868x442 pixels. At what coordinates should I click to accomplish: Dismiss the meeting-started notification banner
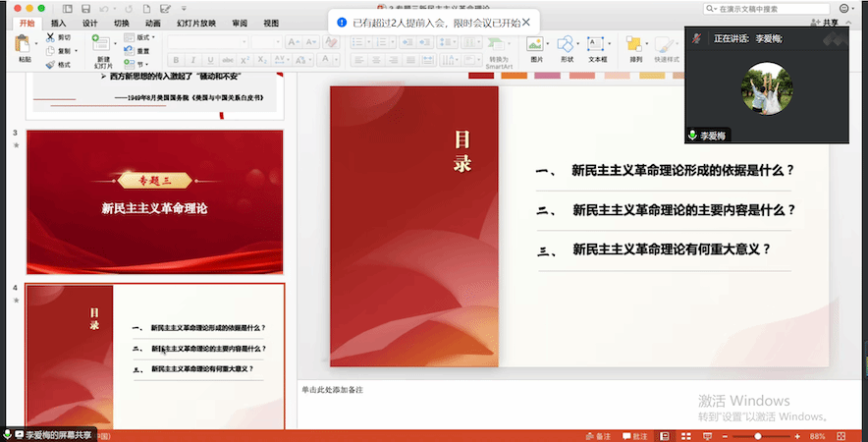click(x=525, y=22)
